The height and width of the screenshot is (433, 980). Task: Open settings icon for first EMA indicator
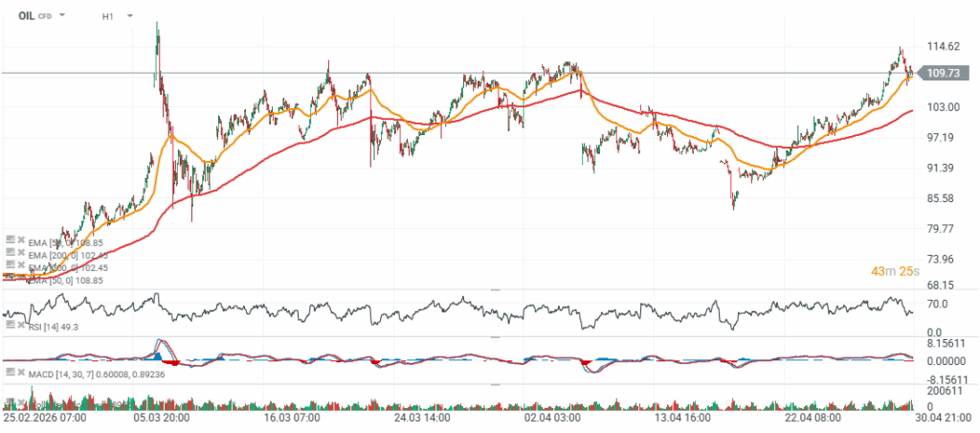point(10,239)
